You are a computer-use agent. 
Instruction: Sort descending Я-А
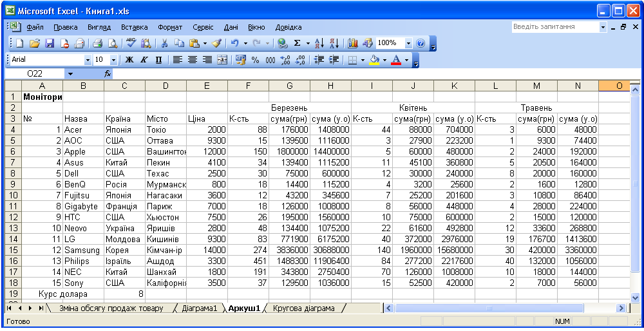(x=334, y=43)
